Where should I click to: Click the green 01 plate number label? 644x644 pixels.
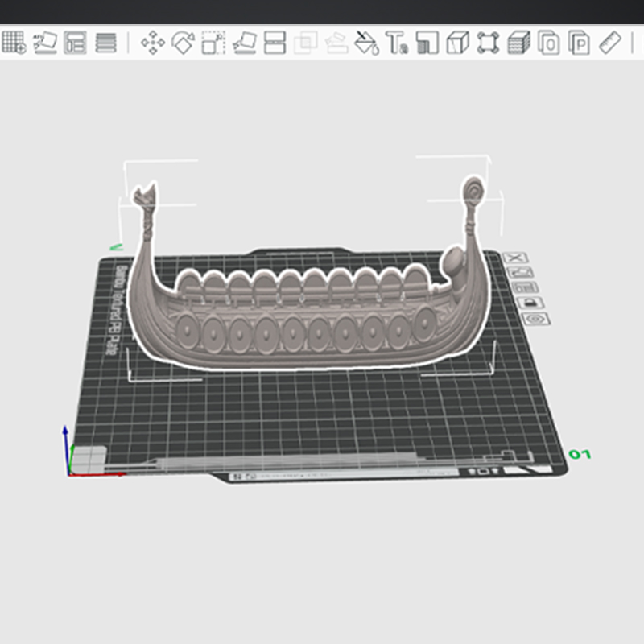coord(580,454)
